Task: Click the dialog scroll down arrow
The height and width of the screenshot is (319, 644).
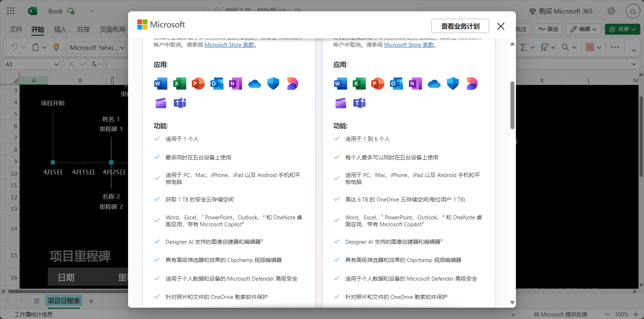Action: [512, 302]
